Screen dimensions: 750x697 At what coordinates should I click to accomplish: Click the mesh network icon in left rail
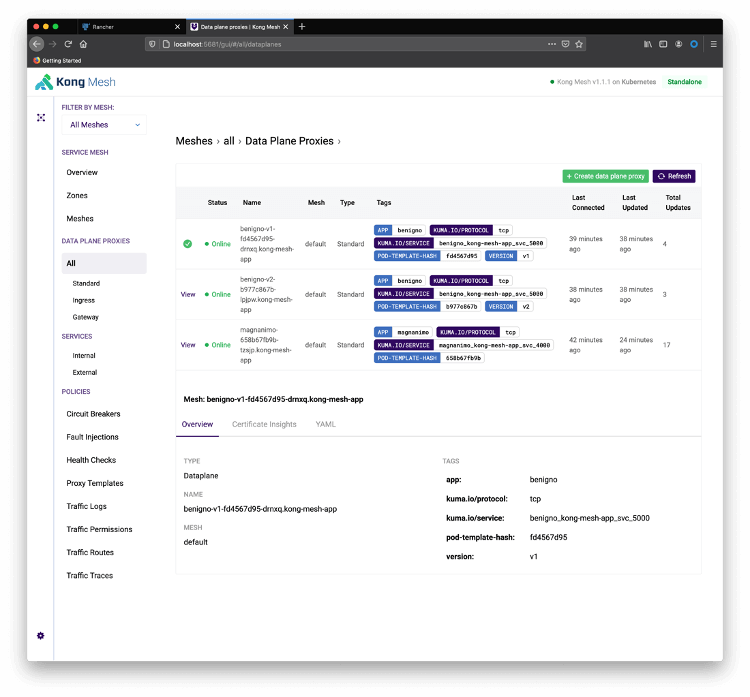click(41, 117)
